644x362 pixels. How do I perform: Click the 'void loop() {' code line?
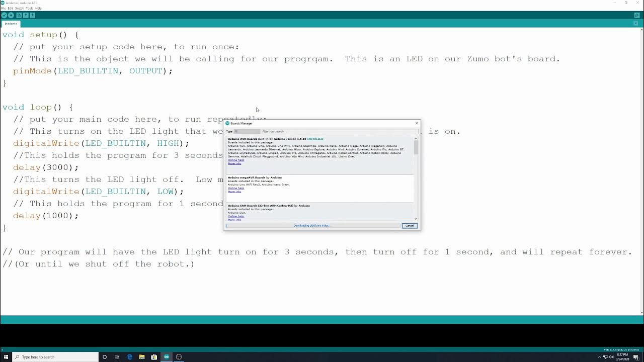(38, 107)
